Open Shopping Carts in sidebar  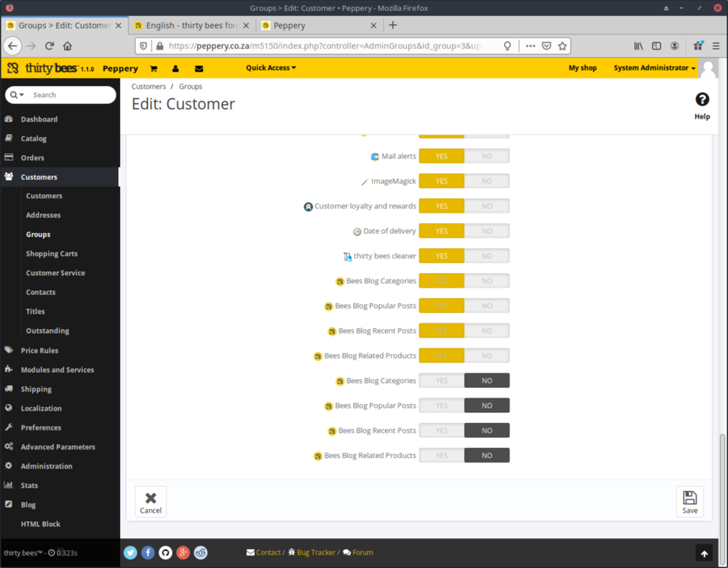[52, 253]
